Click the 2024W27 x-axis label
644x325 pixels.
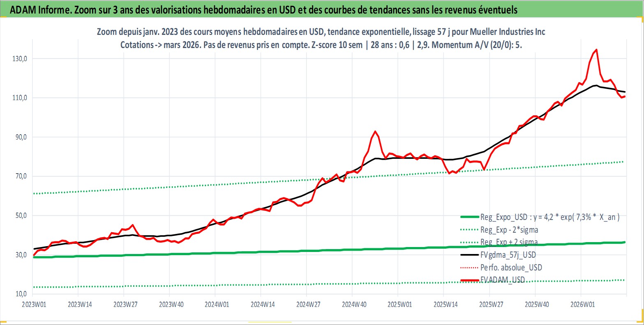(x=308, y=304)
